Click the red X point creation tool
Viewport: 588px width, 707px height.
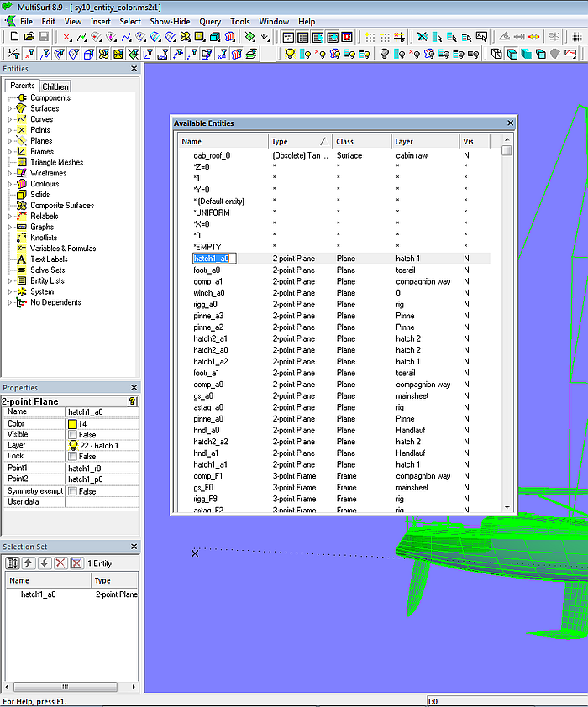(66, 37)
